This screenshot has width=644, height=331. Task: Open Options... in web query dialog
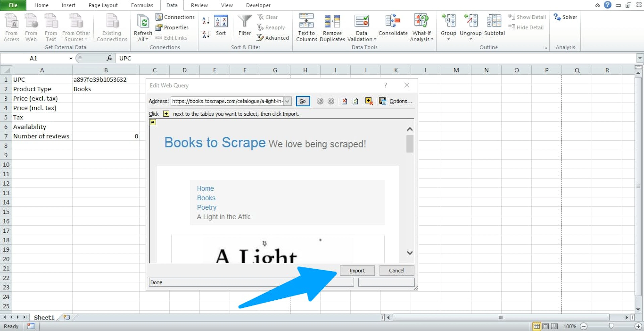point(401,101)
